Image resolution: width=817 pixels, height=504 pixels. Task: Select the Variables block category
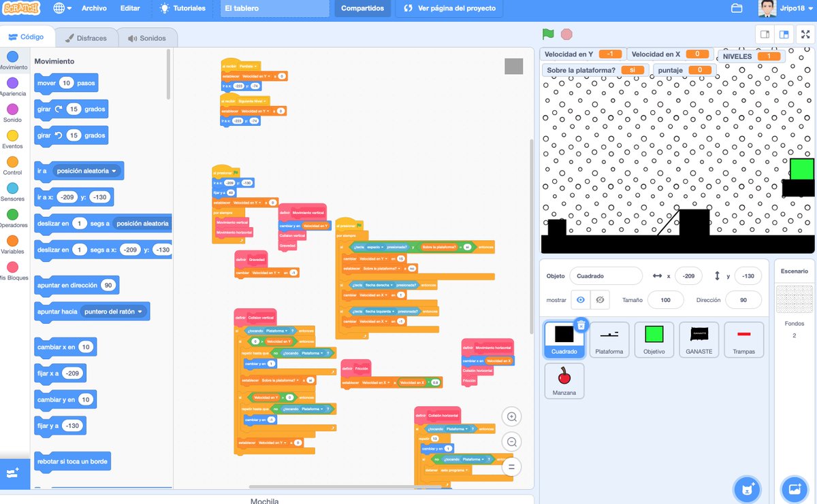click(12, 244)
